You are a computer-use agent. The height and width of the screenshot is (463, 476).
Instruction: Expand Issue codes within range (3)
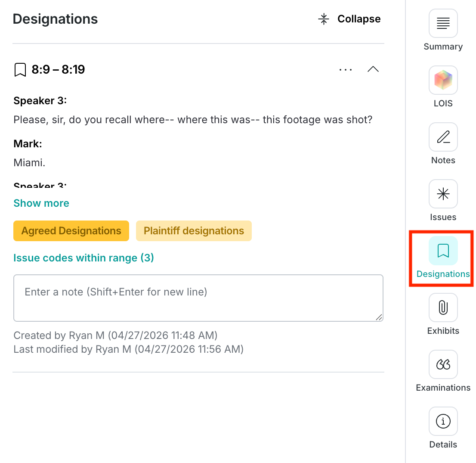[83, 258]
